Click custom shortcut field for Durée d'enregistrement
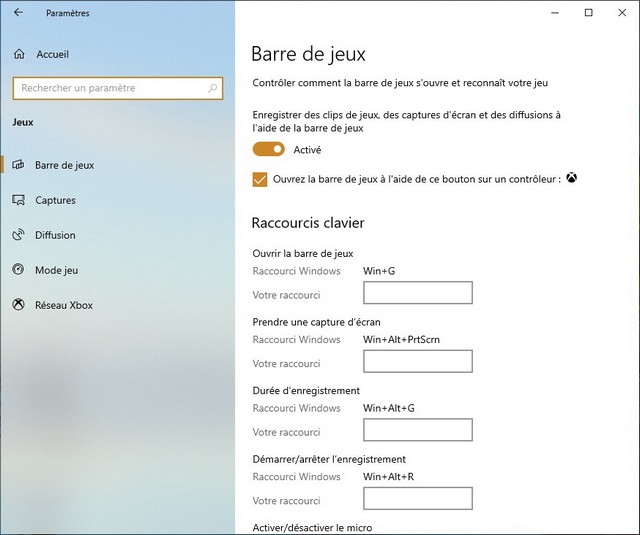The width and height of the screenshot is (640, 535). tap(417, 431)
